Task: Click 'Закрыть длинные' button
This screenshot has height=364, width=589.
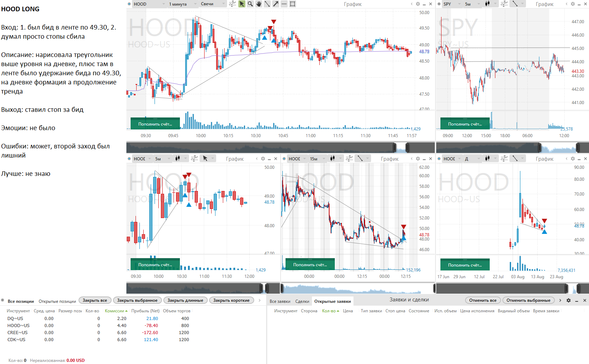Action: [x=185, y=300]
